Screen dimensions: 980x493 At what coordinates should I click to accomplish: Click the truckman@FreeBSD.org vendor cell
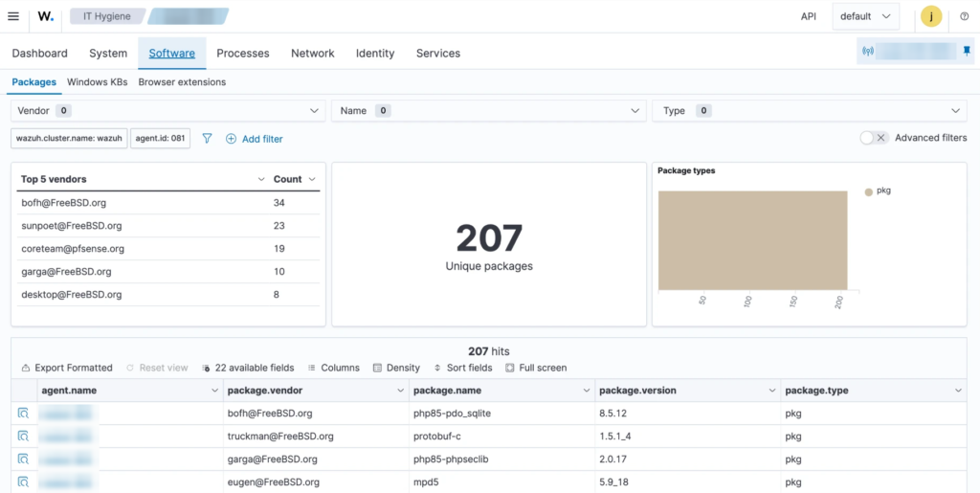[316, 437]
